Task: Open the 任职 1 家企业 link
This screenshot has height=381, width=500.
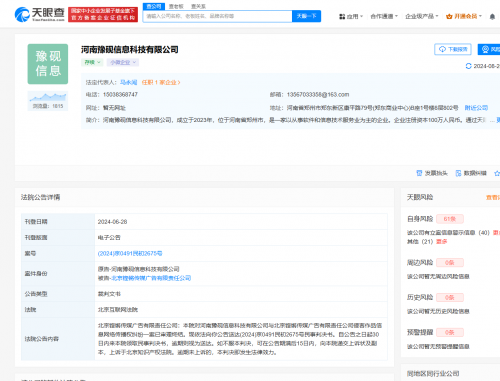Action: click(x=161, y=82)
